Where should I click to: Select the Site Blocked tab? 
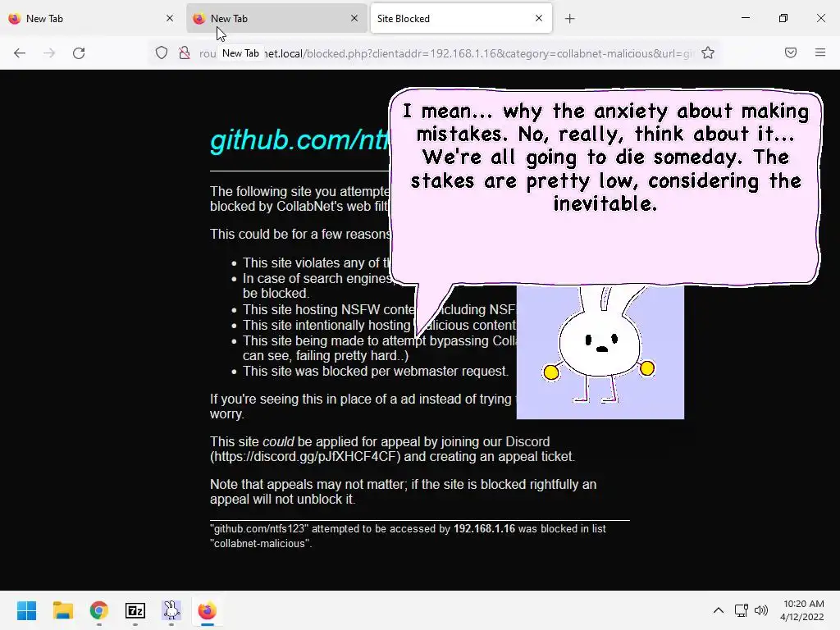pos(461,19)
